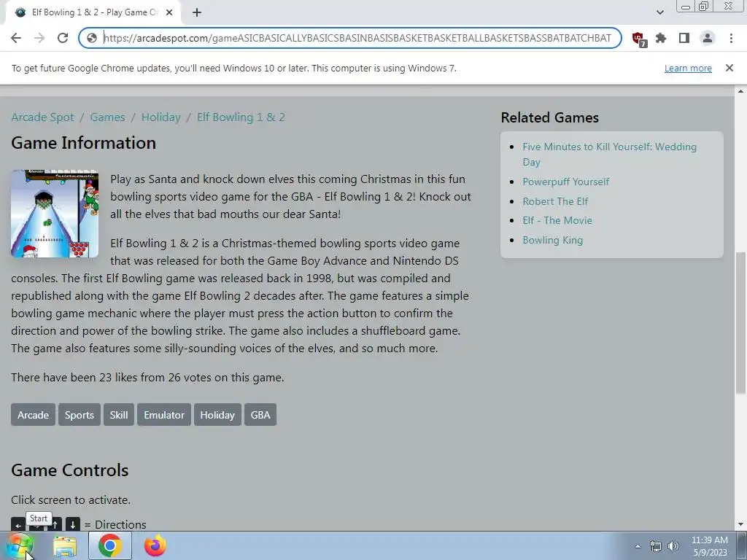Screen dimensions: 747x560
Task: Open the Holiday breadcrumb link
Action: tap(161, 117)
